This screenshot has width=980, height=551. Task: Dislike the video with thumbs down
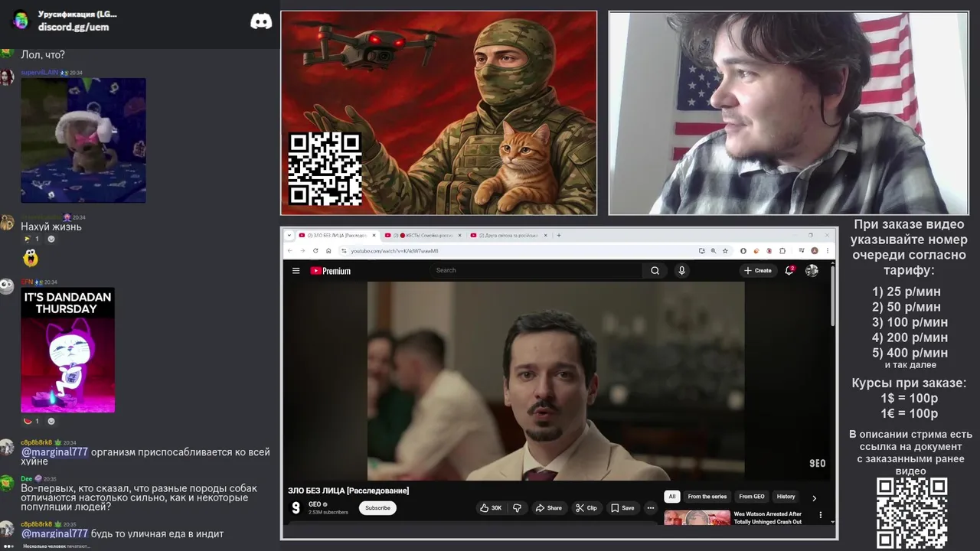[517, 507]
